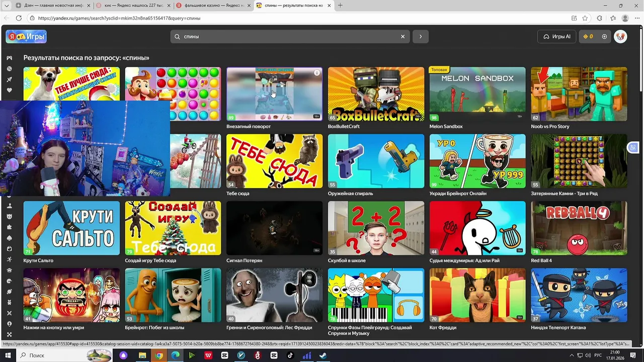
Task: Click Внезапный поворот title link
Action: pyautogui.click(x=249, y=127)
